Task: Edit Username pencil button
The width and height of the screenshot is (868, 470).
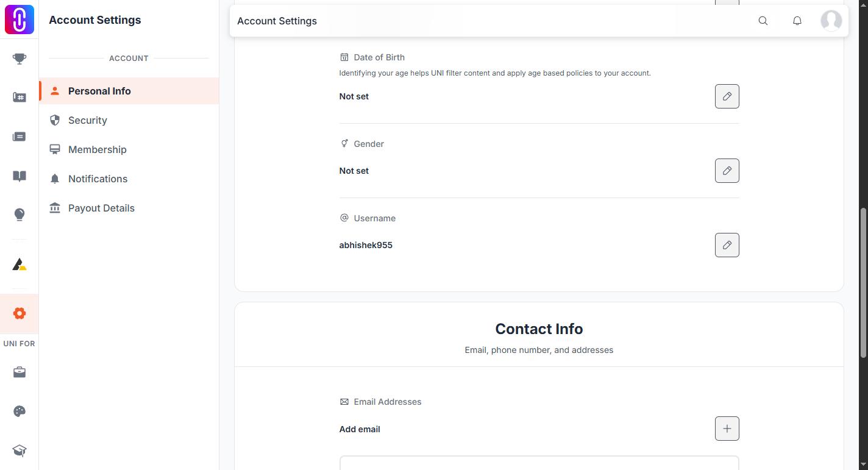Action: (x=727, y=245)
